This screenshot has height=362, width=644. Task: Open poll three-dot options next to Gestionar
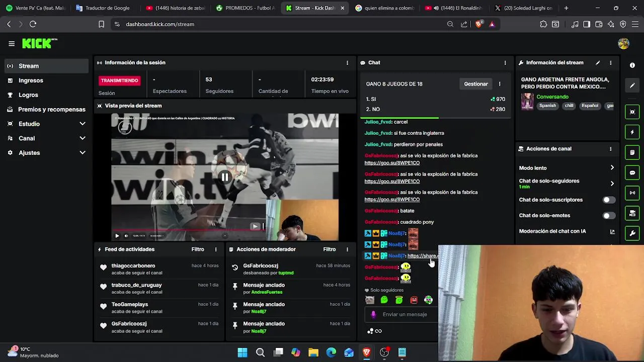click(x=500, y=84)
